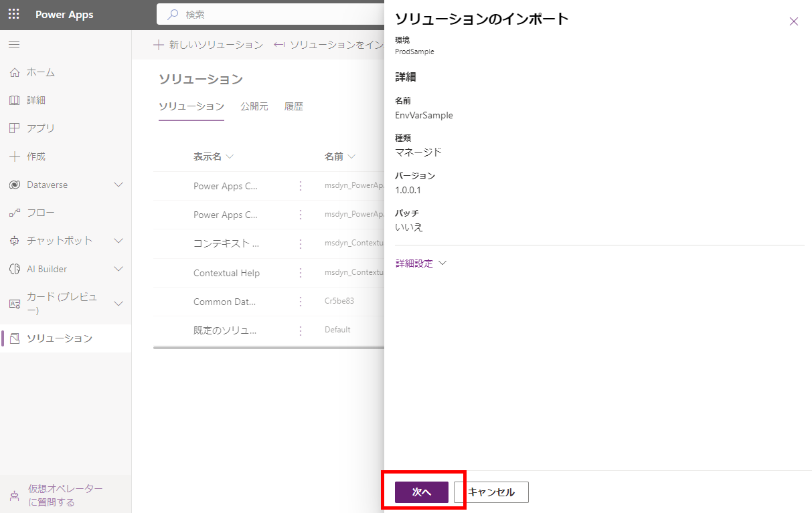Image resolution: width=812 pixels, height=513 pixels.
Task: Expand 詳細設定 in import panel
Action: [420, 264]
